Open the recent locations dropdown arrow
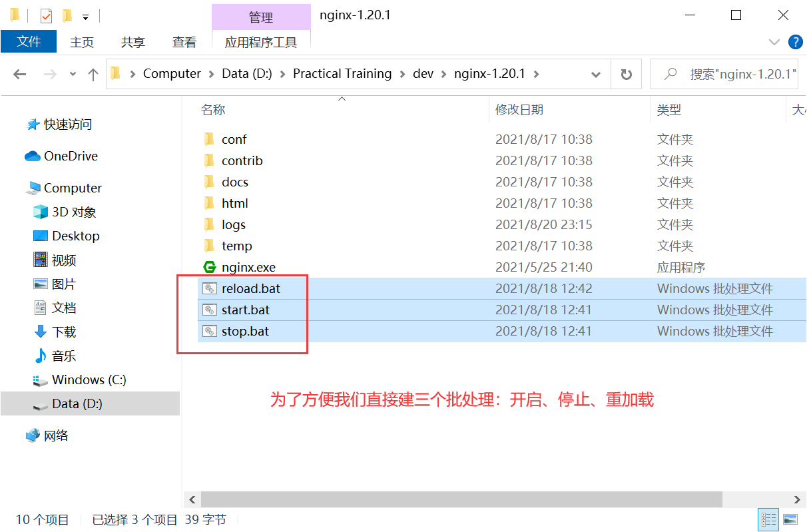Screen dimensions: 807x532 73,74
